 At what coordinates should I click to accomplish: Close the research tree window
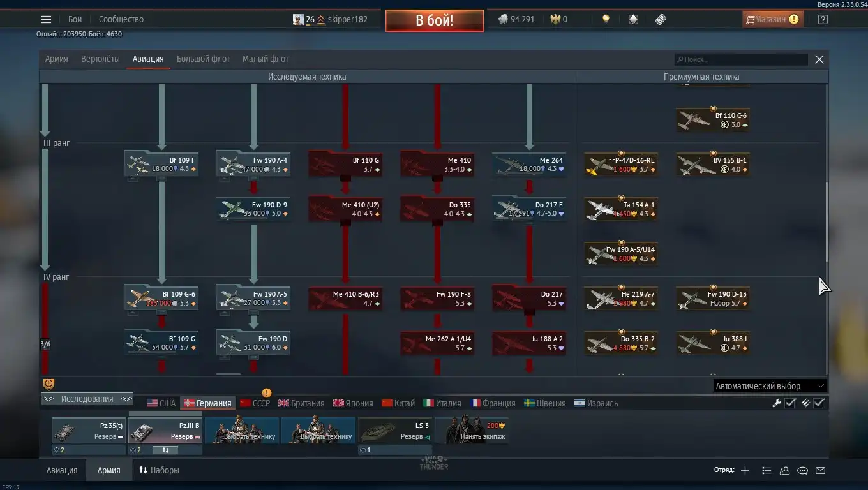coord(819,59)
